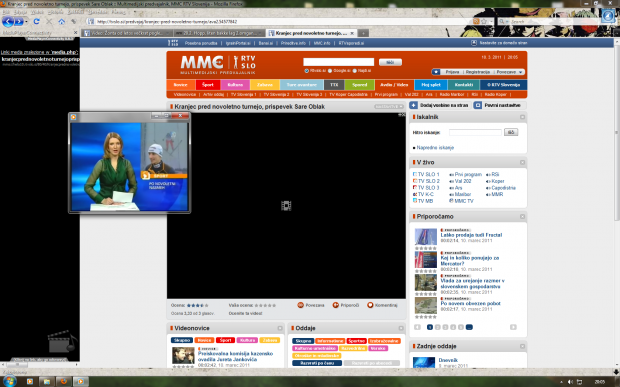Viewport: 620px width, 387px height.
Task: Click the Priporoči recommend icon
Action: click(x=336, y=305)
